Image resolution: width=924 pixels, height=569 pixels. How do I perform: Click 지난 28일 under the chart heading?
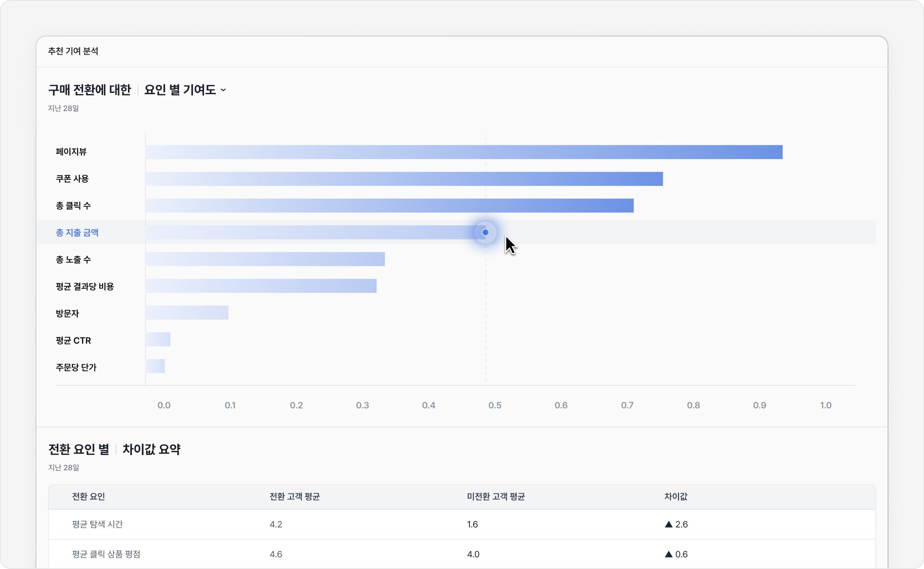pyautogui.click(x=64, y=108)
